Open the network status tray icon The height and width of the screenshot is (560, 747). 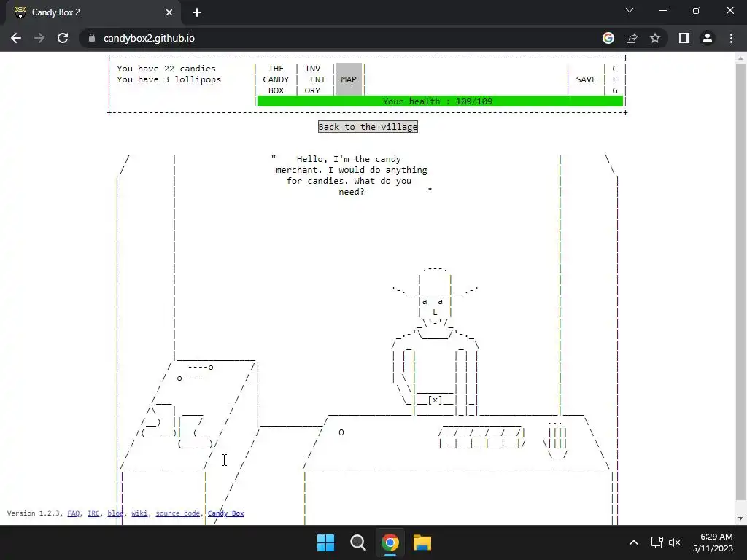pyautogui.click(x=657, y=542)
